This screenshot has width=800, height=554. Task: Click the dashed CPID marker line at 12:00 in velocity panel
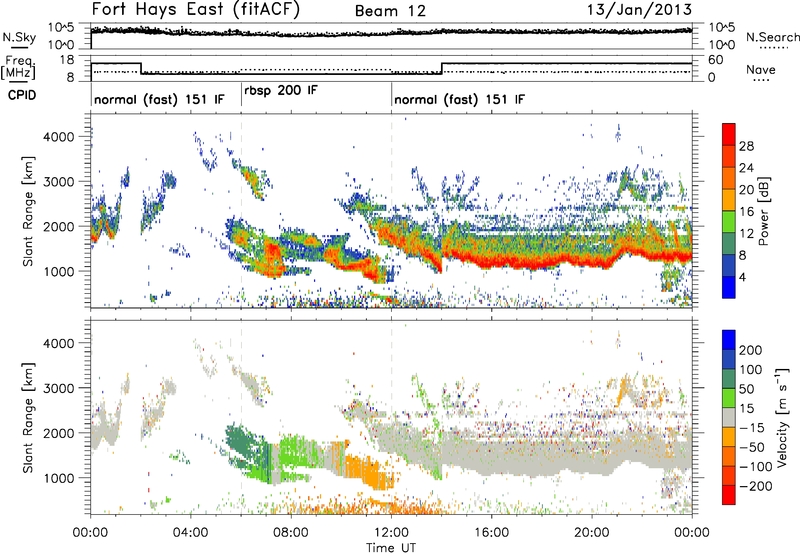(392, 417)
